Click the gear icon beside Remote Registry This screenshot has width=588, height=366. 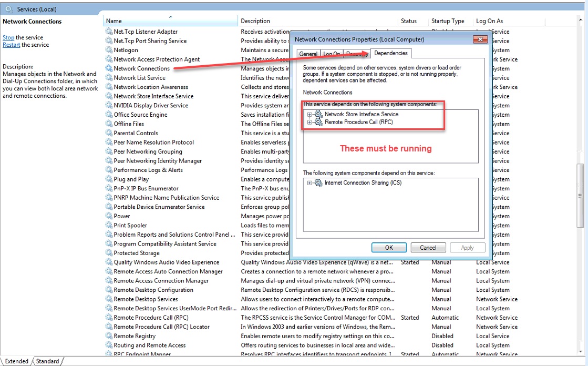(x=109, y=336)
